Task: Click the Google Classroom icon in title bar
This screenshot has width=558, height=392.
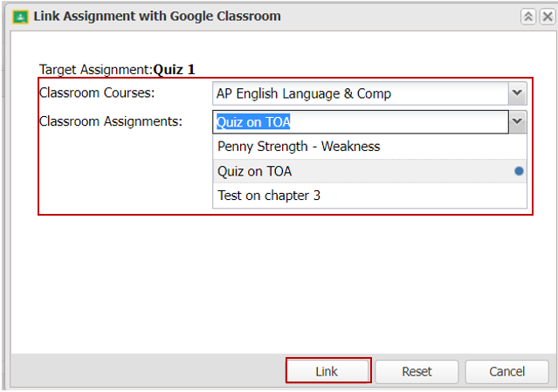Action: pyautogui.click(x=20, y=17)
